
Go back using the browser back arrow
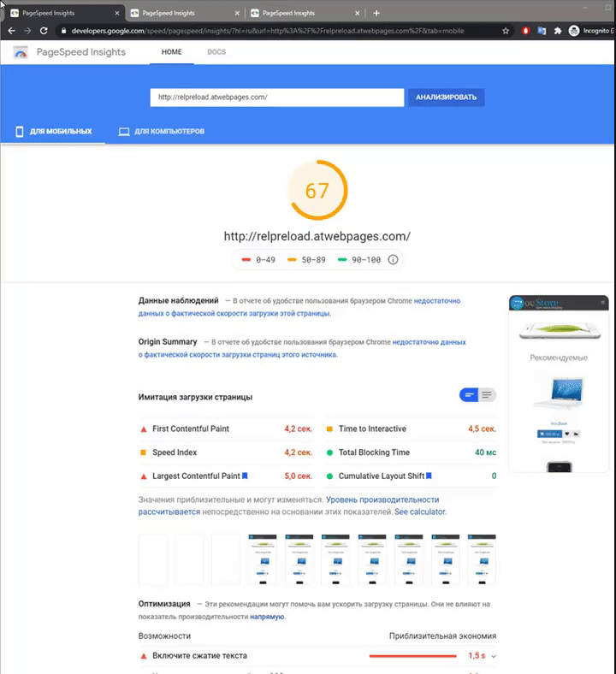(x=12, y=31)
